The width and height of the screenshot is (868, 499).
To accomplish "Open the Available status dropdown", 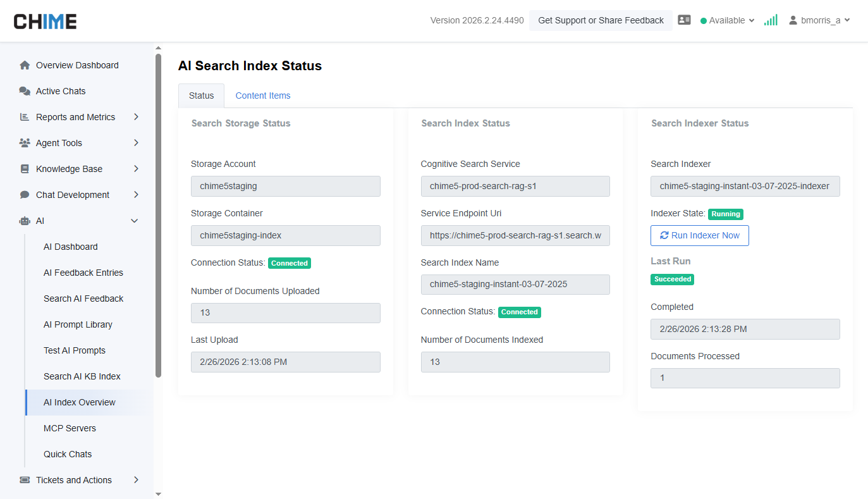I will click(728, 20).
